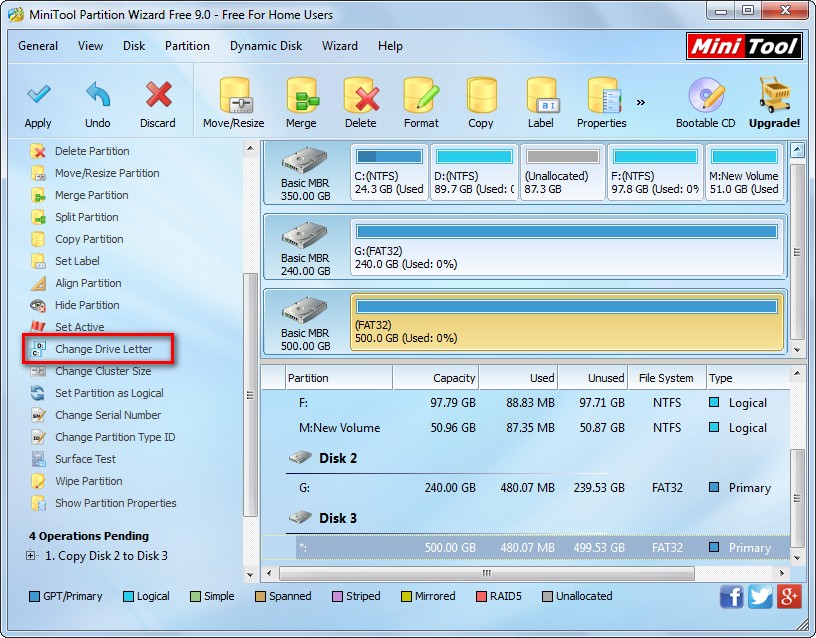This screenshot has width=816, height=638.
Task: Click the Format toolbar icon
Action: tap(422, 95)
